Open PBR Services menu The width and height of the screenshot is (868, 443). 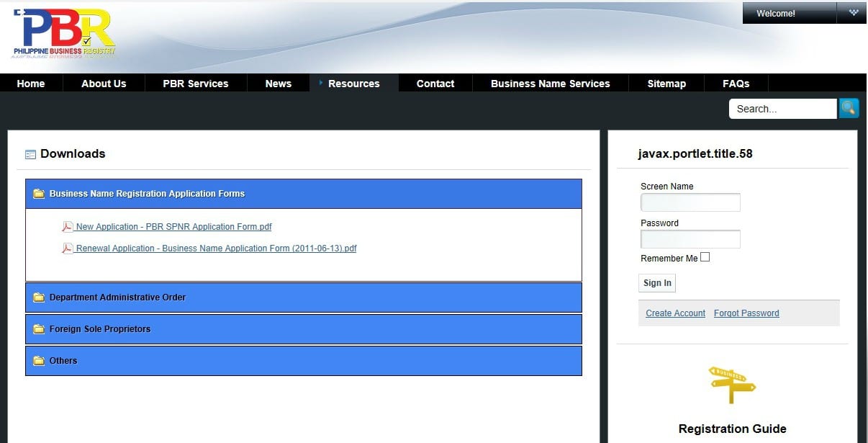point(196,84)
